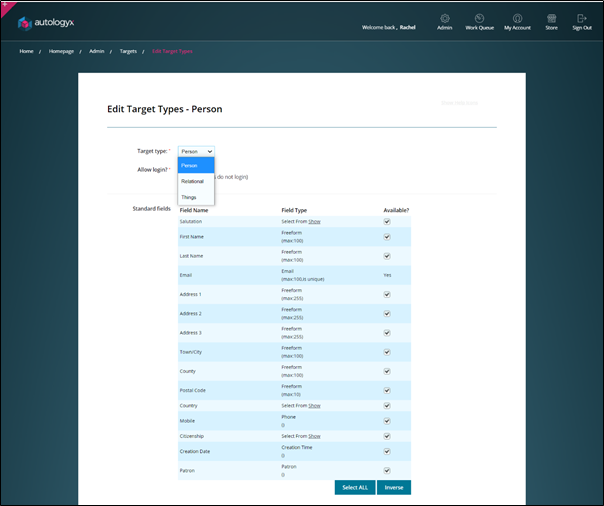This screenshot has height=506, width=604.
Task: Click the user name Rachel
Action: (407, 27)
